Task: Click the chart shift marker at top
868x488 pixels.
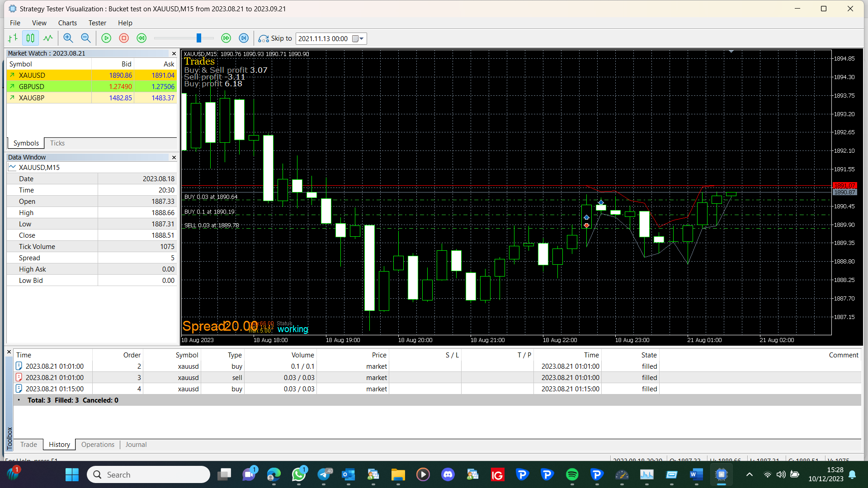Action: [x=731, y=52]
